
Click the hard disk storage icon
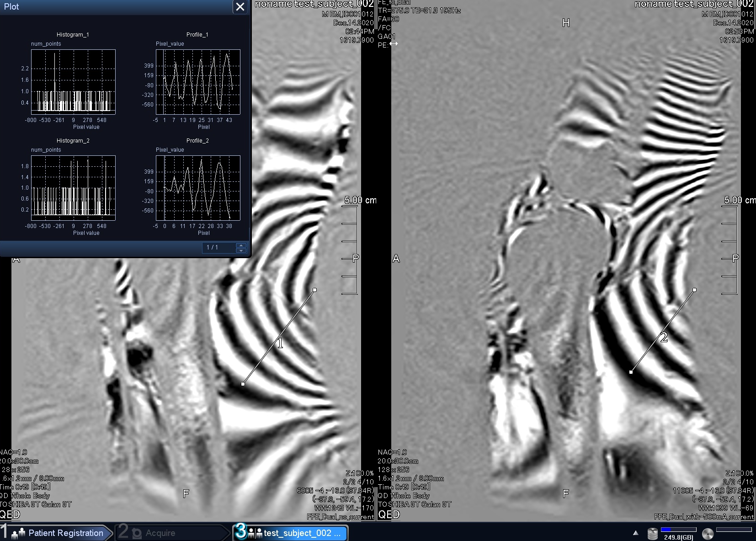652,533
